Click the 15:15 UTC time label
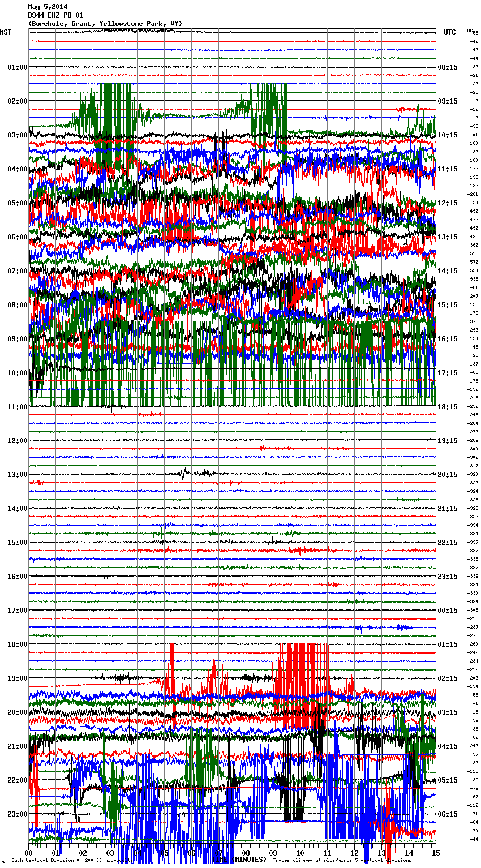Viewport: 481px width, 868px height. pyautogui.click(x=448, y=304)
